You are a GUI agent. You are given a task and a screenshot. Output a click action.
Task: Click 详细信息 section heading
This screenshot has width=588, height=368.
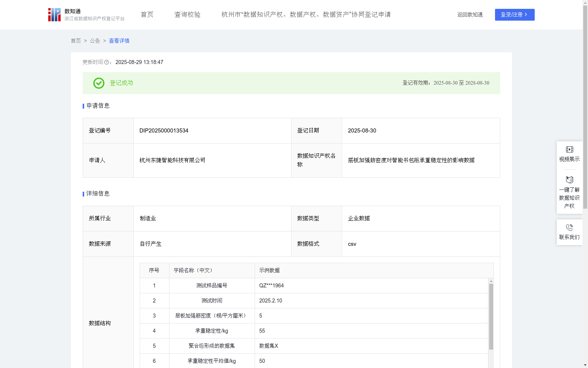tap(98, 194)
